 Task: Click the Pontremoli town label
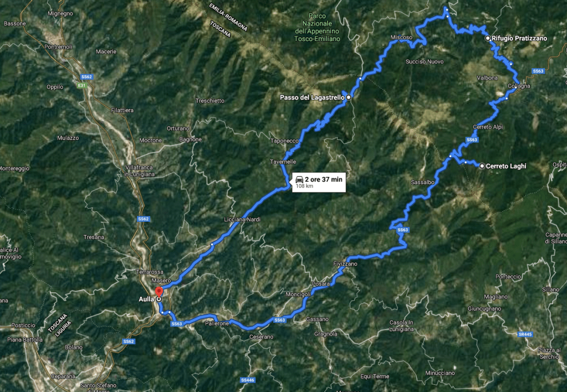pyautogui.click(x=58, y=47)
